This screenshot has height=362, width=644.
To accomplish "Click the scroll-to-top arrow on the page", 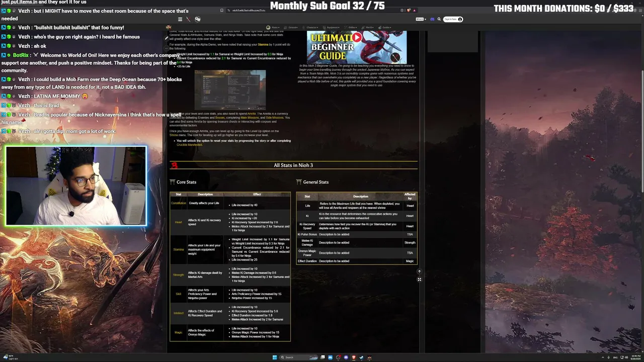I will [x=419, y=272].
